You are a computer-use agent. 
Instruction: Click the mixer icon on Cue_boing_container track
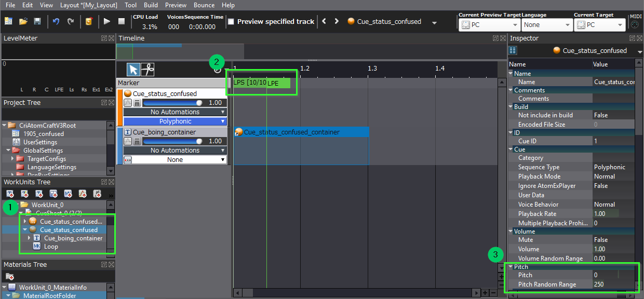[137, 141]
